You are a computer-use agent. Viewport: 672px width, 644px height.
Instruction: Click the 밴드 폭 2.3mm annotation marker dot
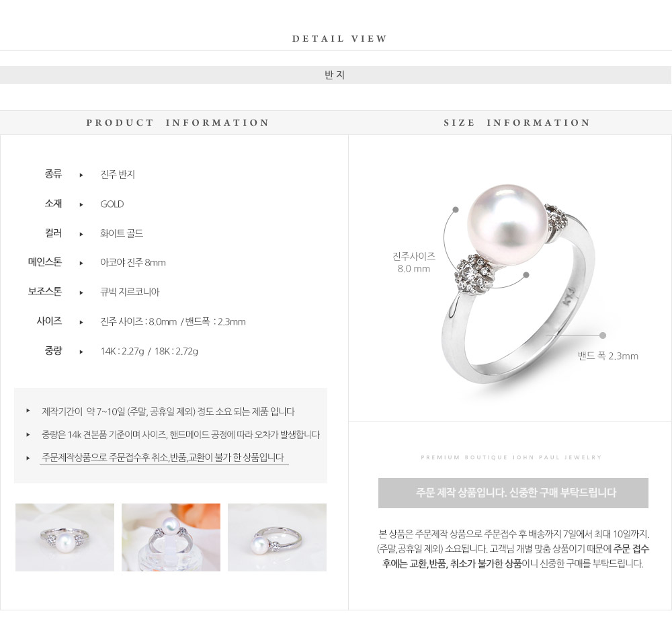coord(603,335)
